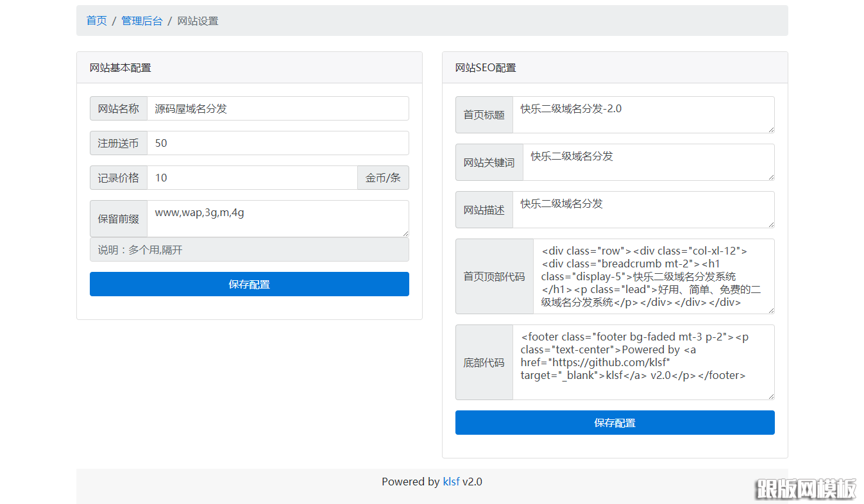Viewport: 864px width, 504px height.
Task: Open the 首页 breadcrumb link
Action: click(96, 21)
